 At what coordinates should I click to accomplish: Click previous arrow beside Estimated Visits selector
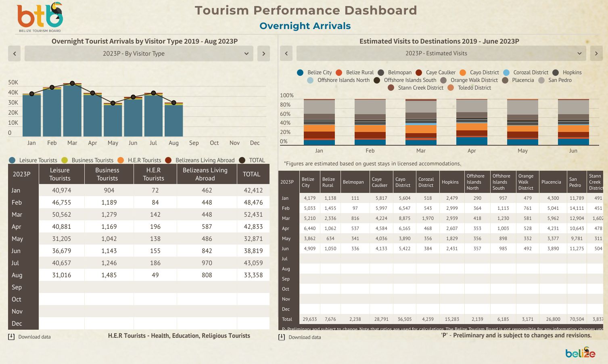[286, 53]
